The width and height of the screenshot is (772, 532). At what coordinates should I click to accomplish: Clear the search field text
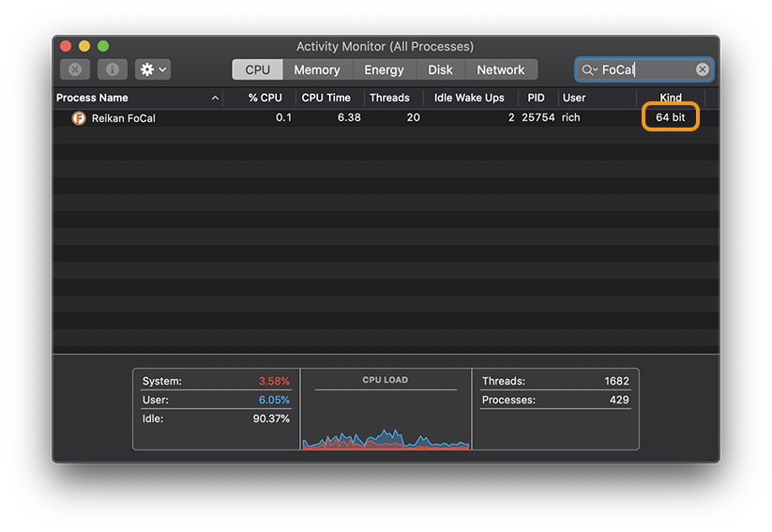[x=703, y=69]
